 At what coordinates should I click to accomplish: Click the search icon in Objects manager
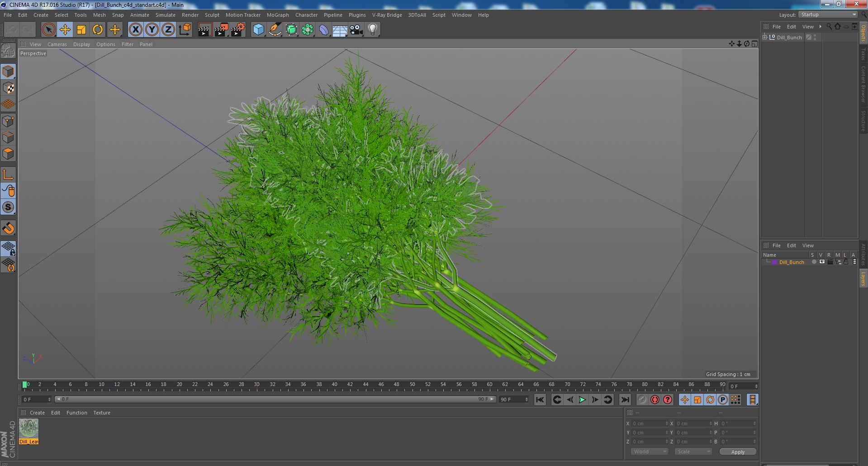[829, 27]
